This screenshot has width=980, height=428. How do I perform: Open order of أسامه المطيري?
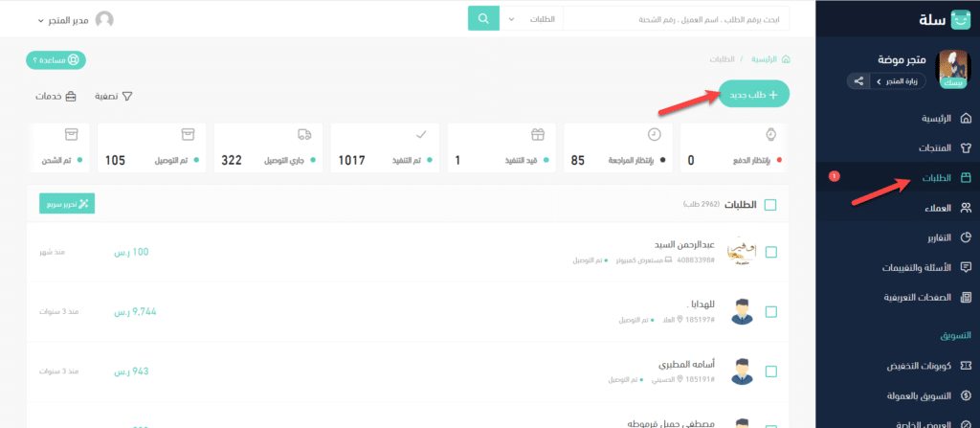click(x=687, y=364)
